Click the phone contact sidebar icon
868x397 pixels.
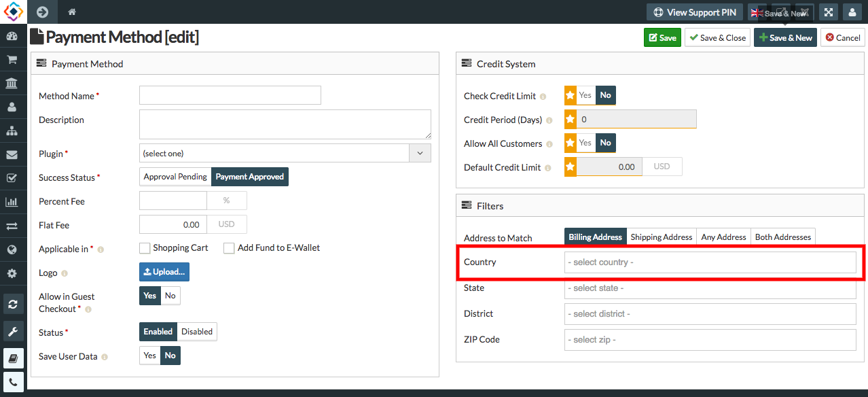click(x=13, y=382)
